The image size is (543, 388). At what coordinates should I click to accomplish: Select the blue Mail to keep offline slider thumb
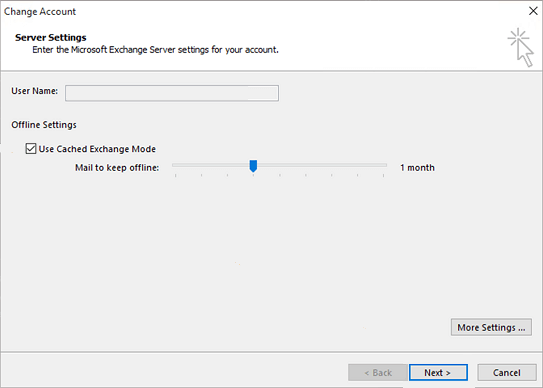253,166
